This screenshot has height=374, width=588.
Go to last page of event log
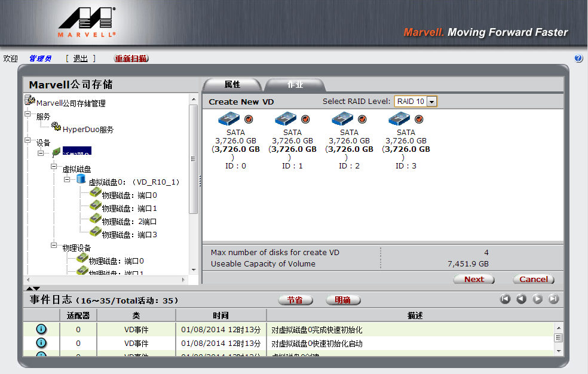pos(553,299)
